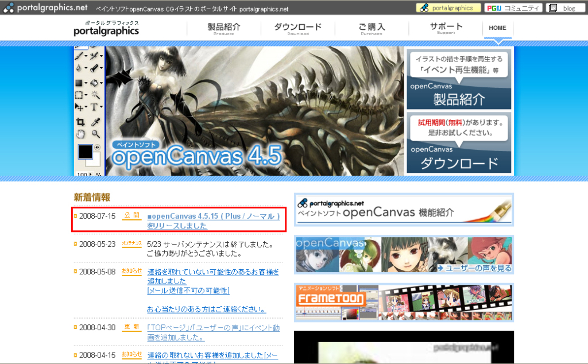Click the 更新 badge
This screenshot has height=364, width=588.
pos(131,327)
